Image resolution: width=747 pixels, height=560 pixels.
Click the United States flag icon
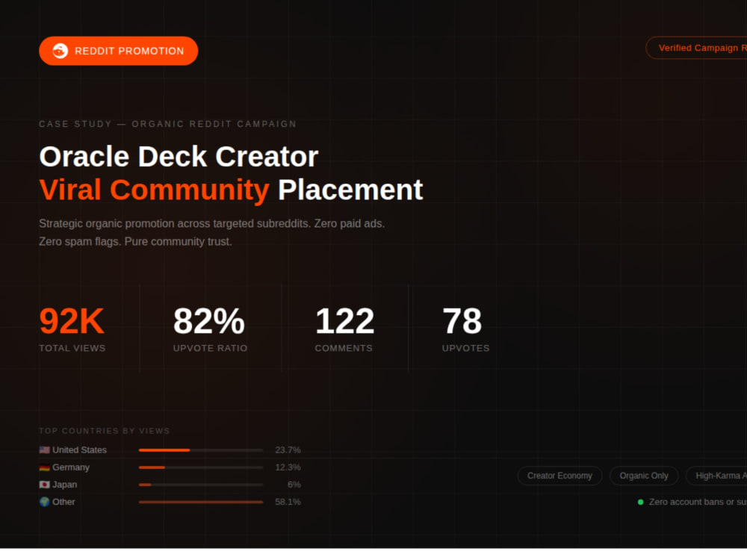click(44, 450)
